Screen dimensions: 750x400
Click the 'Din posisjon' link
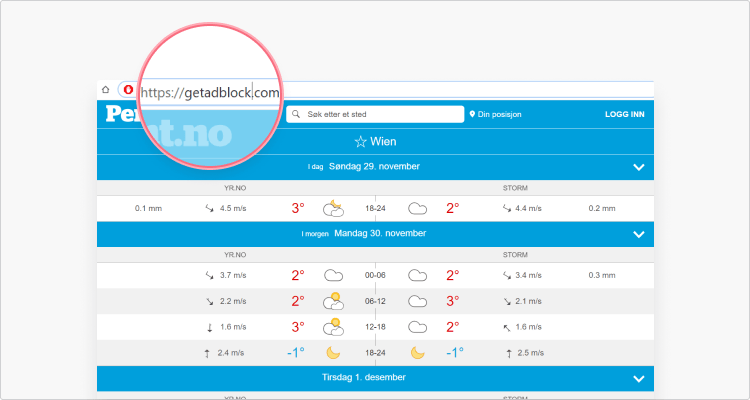(496, 114)
